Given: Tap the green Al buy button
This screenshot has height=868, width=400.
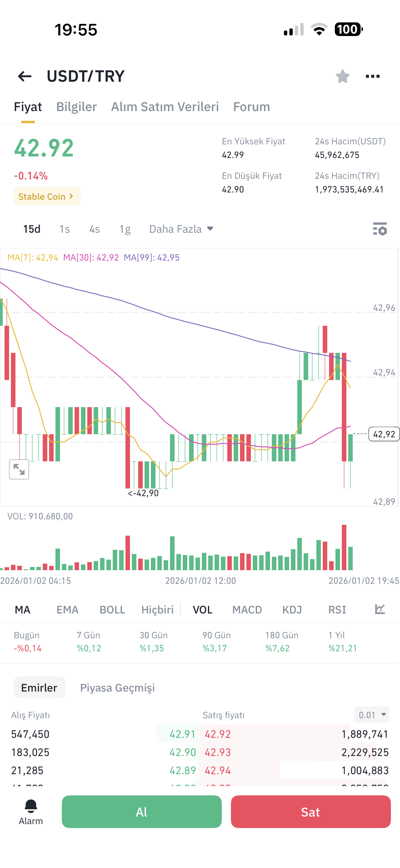Looking at the screenshot, I should tap(142, 812).
